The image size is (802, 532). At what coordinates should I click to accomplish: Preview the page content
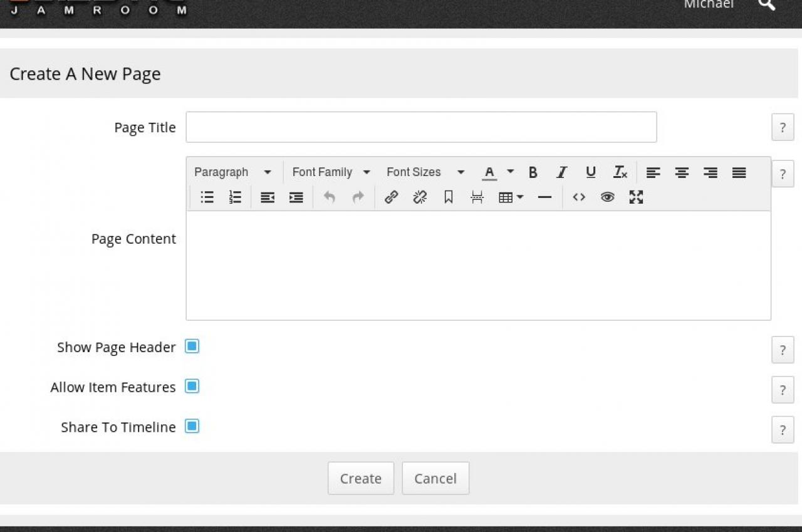point(607,197)
